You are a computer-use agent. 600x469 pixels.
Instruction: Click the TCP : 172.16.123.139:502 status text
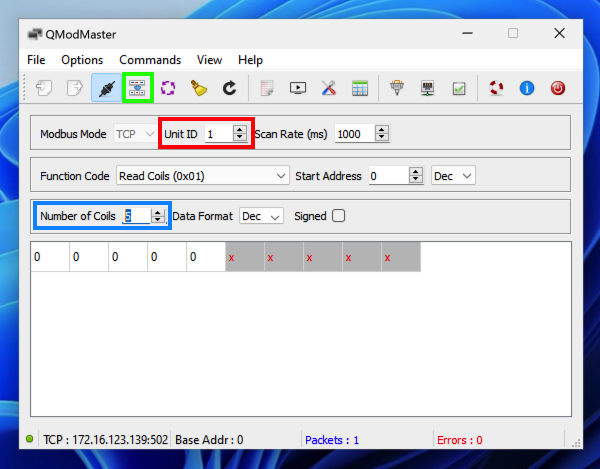click(x=105, y=440)
